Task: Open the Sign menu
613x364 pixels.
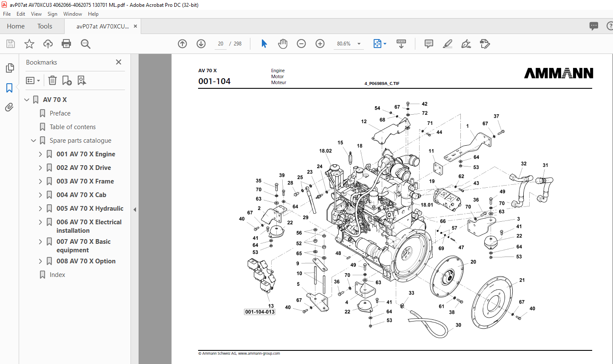Action: (52, 14)
